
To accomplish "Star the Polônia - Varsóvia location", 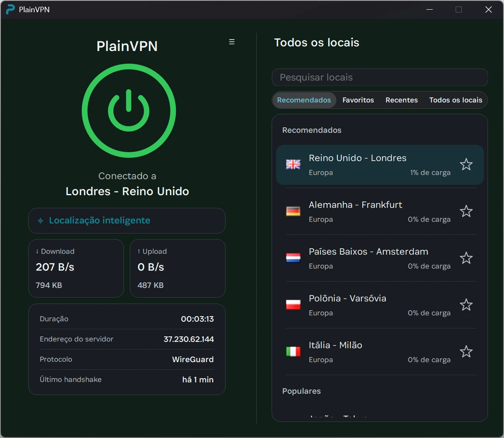I will 466,305.
